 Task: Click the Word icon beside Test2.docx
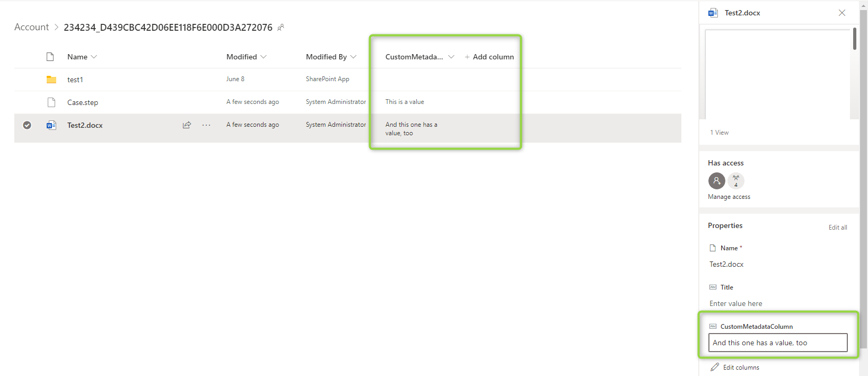(51, 125)
